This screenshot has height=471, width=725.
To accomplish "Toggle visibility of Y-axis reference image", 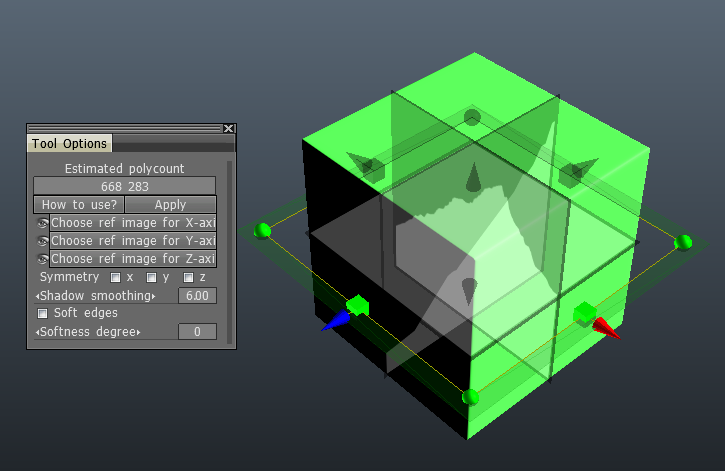I will coord(42,241).
